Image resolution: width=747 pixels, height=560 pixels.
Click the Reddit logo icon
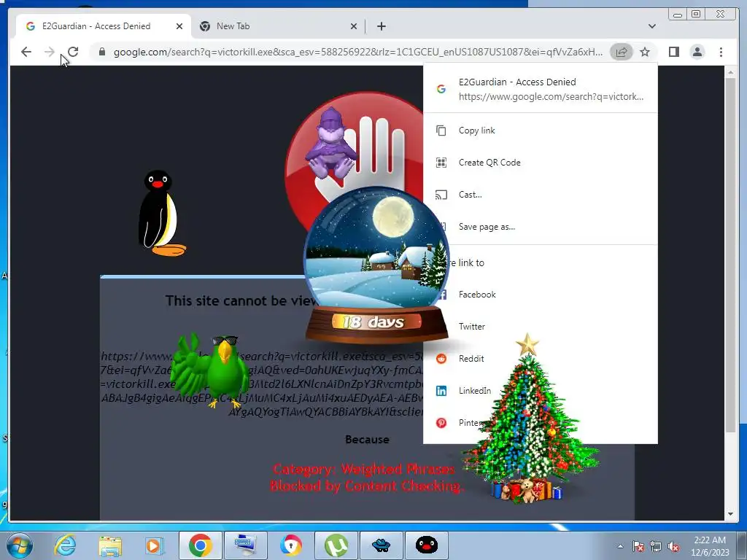click(441, 359)
